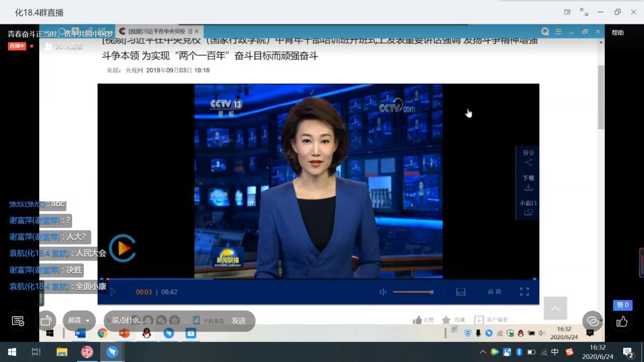644x362 pixels.
Task: Click the 小窗口 mini-window icon
Action: click(528, 208)
